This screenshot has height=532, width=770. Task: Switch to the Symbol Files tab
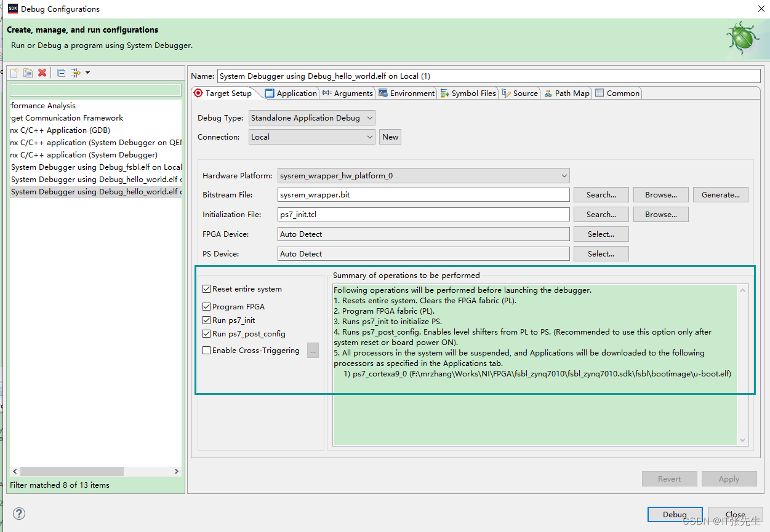[468, 93]
